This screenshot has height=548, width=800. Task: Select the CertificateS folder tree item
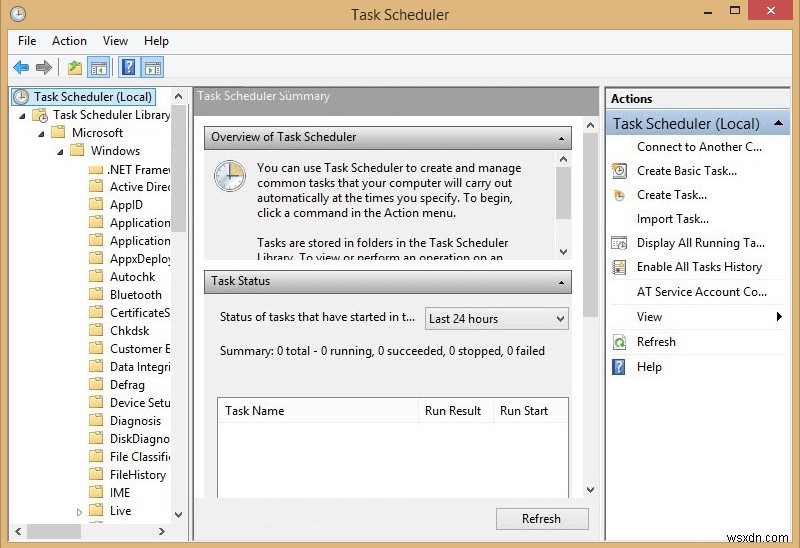140,312
